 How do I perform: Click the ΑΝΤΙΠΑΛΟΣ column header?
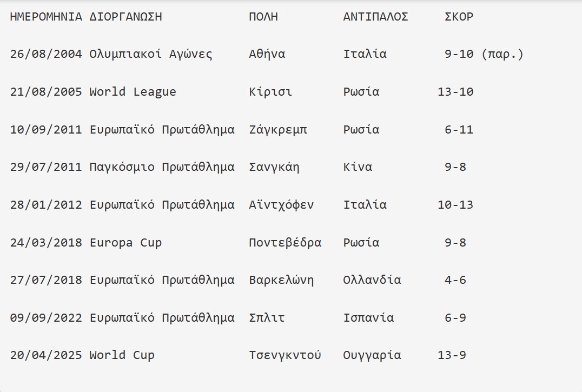[x=375, y=17]
